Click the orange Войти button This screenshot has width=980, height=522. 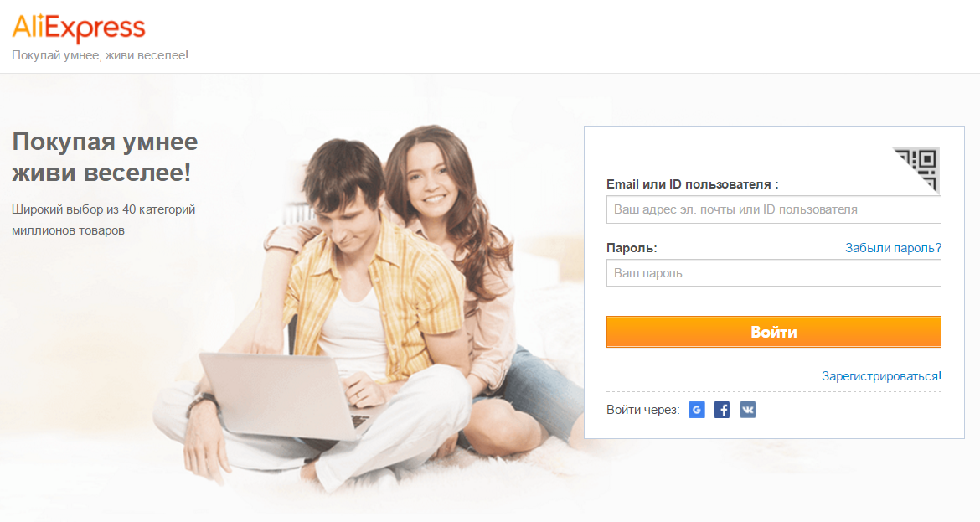click(773, 332)
